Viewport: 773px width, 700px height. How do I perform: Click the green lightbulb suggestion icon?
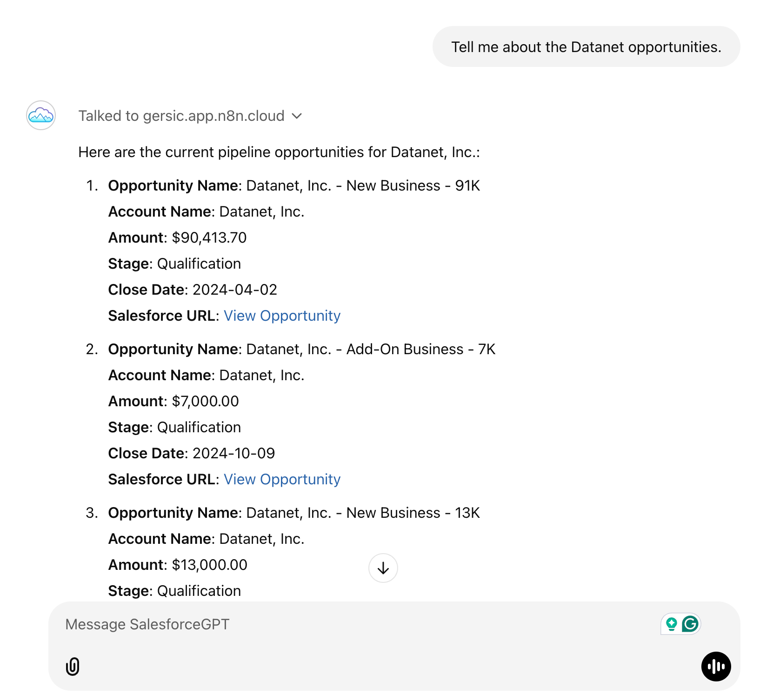[671, 624]
